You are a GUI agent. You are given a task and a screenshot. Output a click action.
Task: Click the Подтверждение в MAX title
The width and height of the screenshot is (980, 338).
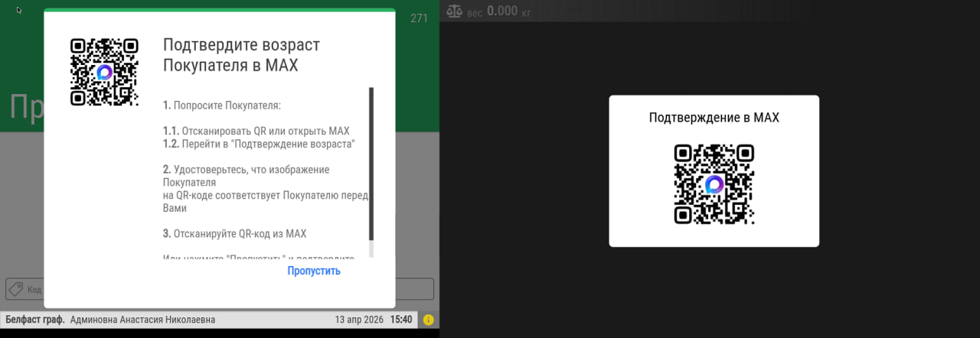[714, 118]
